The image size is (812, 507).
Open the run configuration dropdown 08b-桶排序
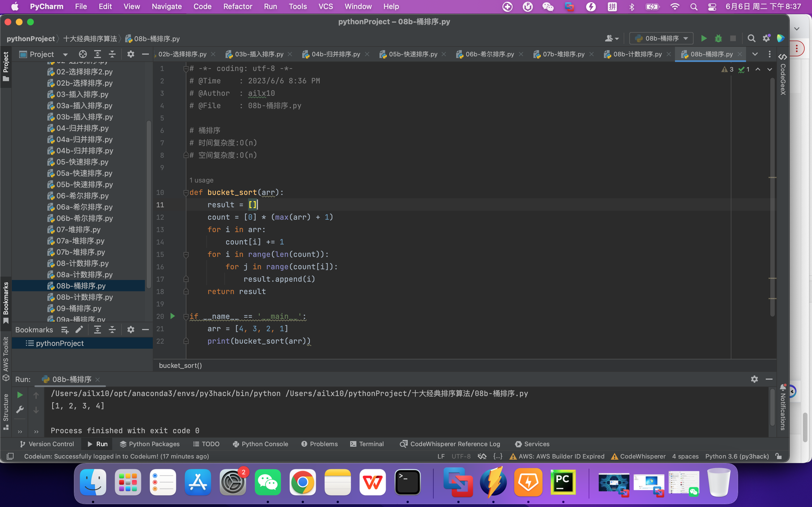[x=661, y=38]
